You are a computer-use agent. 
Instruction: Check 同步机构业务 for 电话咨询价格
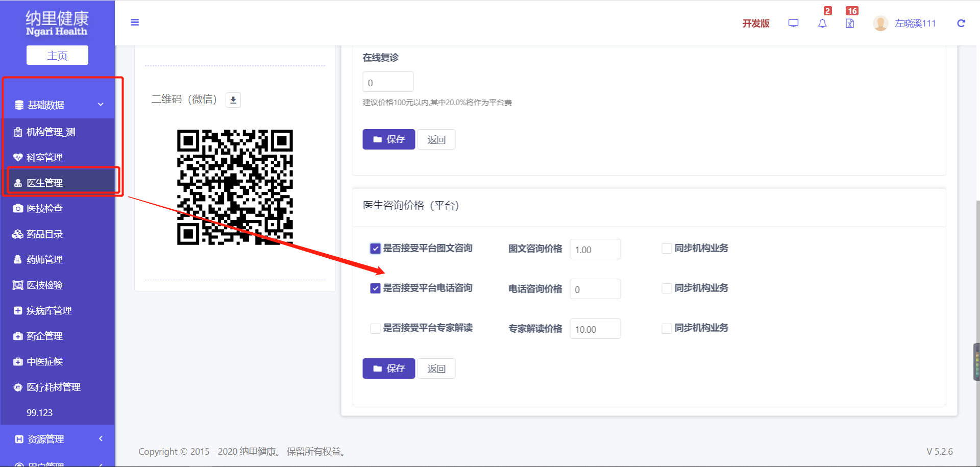667,288
